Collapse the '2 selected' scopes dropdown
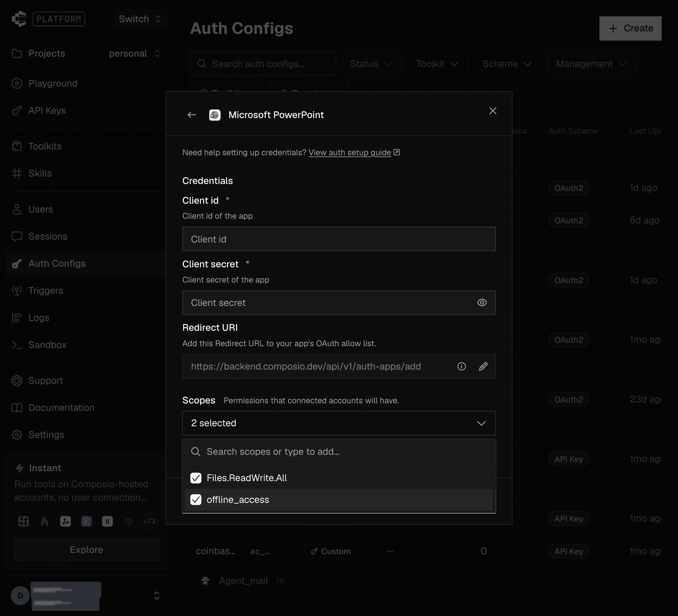This screenshot has width=678, height=616. [339, 423]
